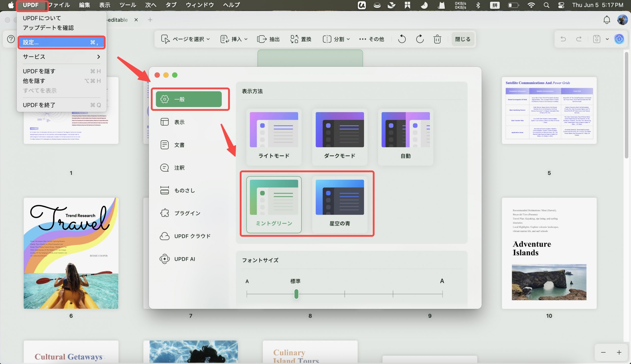The height and width of the screenshot is (364, 631).
Task: Open the 分割 dropdown
Action: pyautogui.click(x=336, y=39)
